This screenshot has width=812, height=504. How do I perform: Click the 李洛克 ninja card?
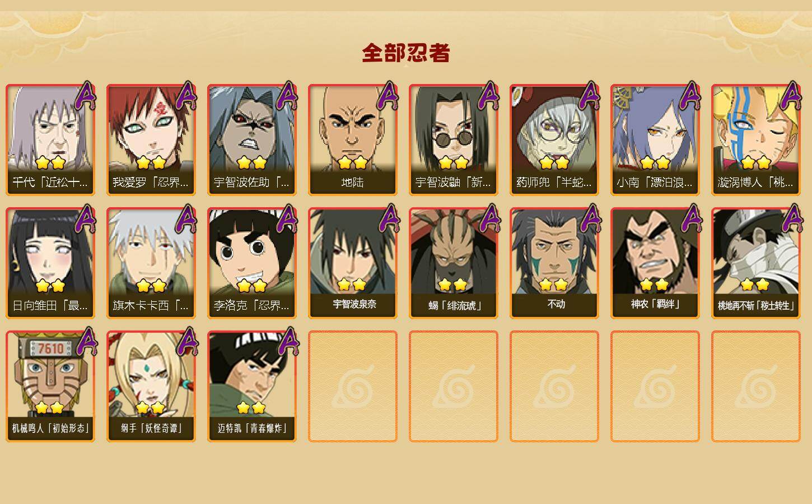[252, 263]
